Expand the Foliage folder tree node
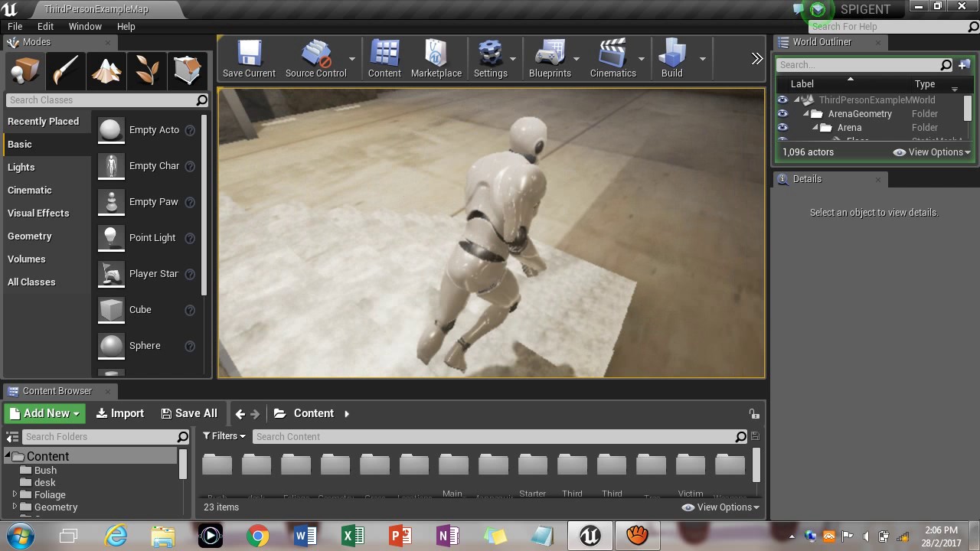 click(x=15, y=494)
